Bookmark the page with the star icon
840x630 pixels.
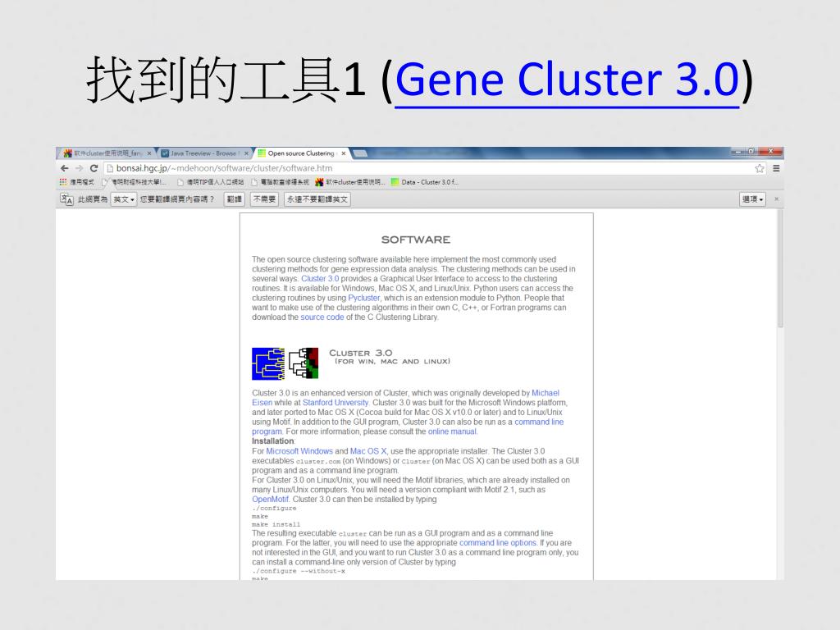pos(760,168)
